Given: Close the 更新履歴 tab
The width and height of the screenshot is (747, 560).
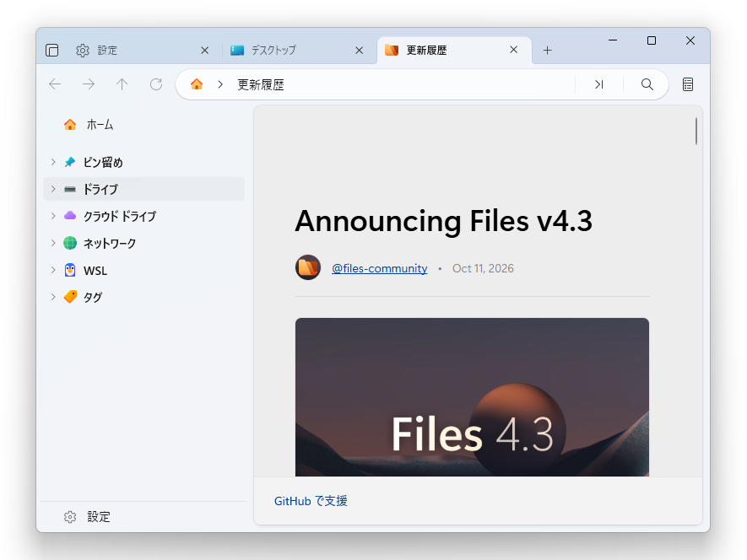Looking at the screenshot, I should pyautogui.click(x=513, y=50).
